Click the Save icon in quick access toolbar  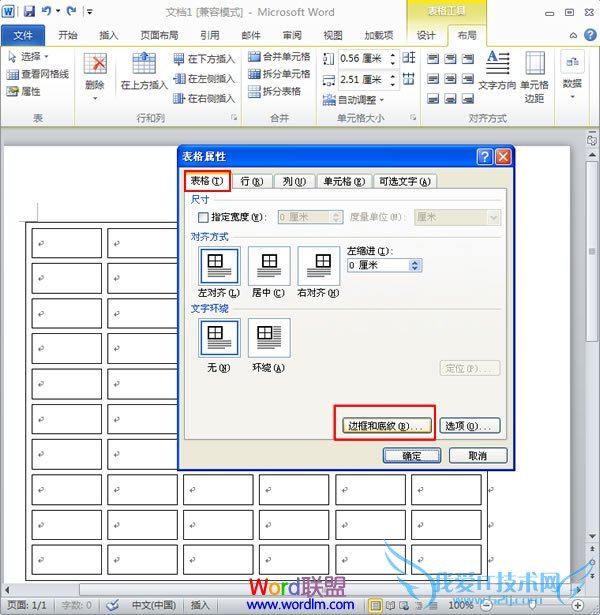point(29,11)
